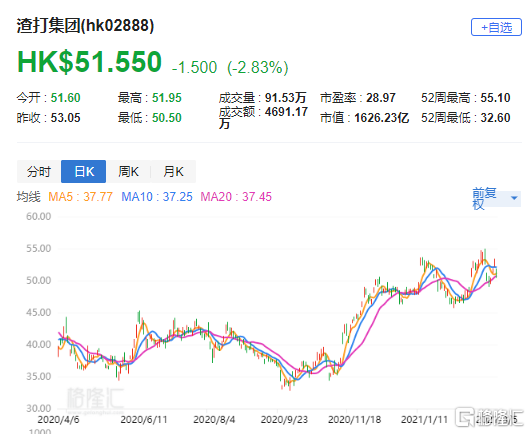The height and width of the screenshot is (434, 530).
Task: Click the MA20 : 37.45 indicator label
Action: pos(236,197)
